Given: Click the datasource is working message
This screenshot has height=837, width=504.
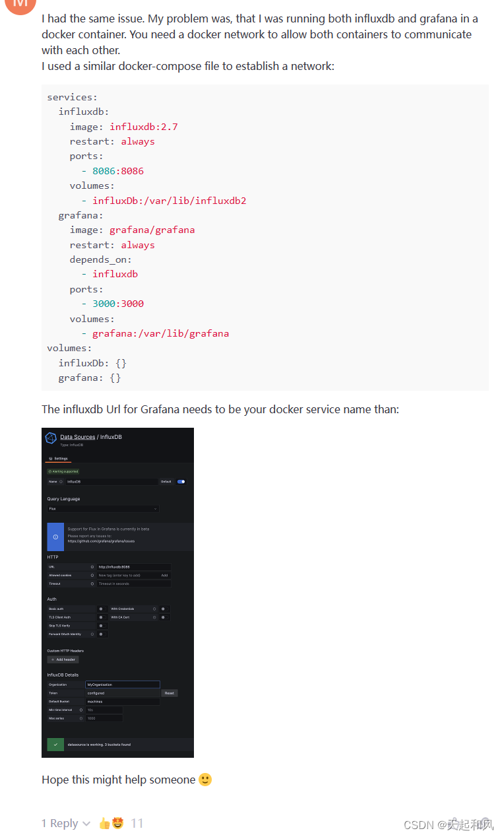Looking at the screenshot, I should (x=99, y=745).
